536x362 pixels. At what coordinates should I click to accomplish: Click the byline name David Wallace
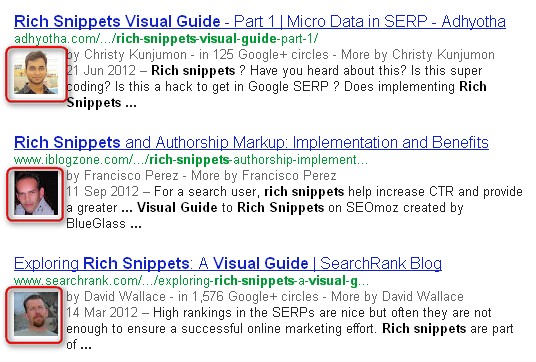point(125,297)
